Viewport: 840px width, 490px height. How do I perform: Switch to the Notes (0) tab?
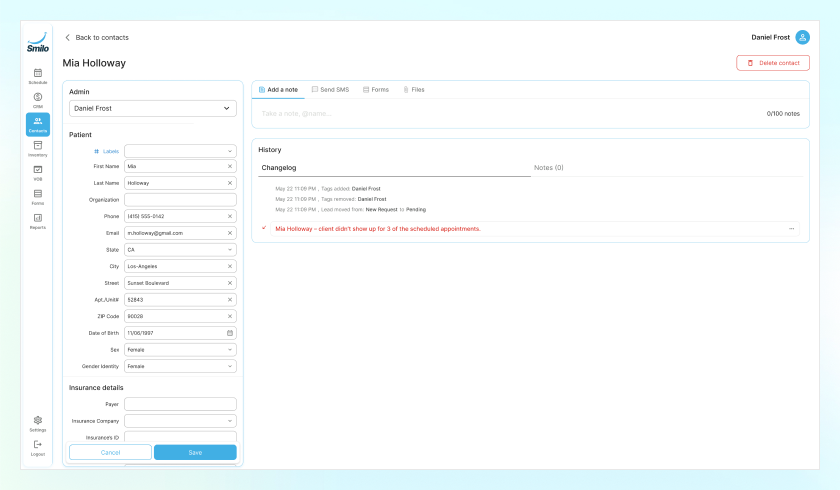click(549, 168)
